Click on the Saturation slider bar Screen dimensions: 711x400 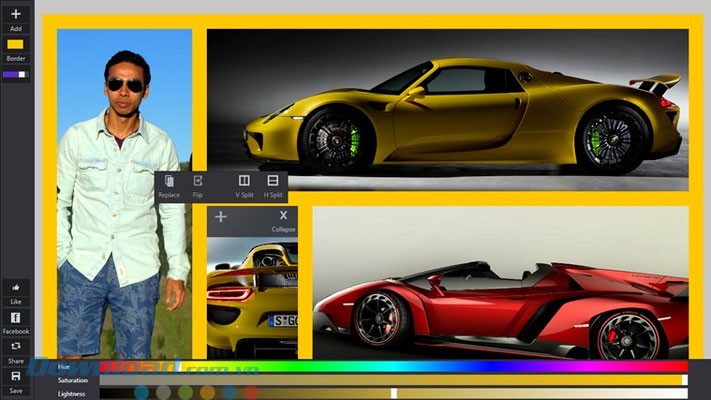click(390, 380)
